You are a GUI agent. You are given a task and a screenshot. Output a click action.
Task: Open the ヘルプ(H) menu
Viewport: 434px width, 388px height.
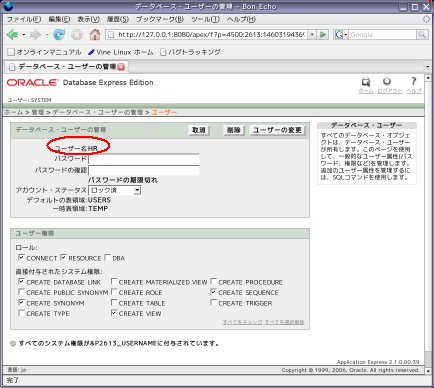(x=241, y=19)
